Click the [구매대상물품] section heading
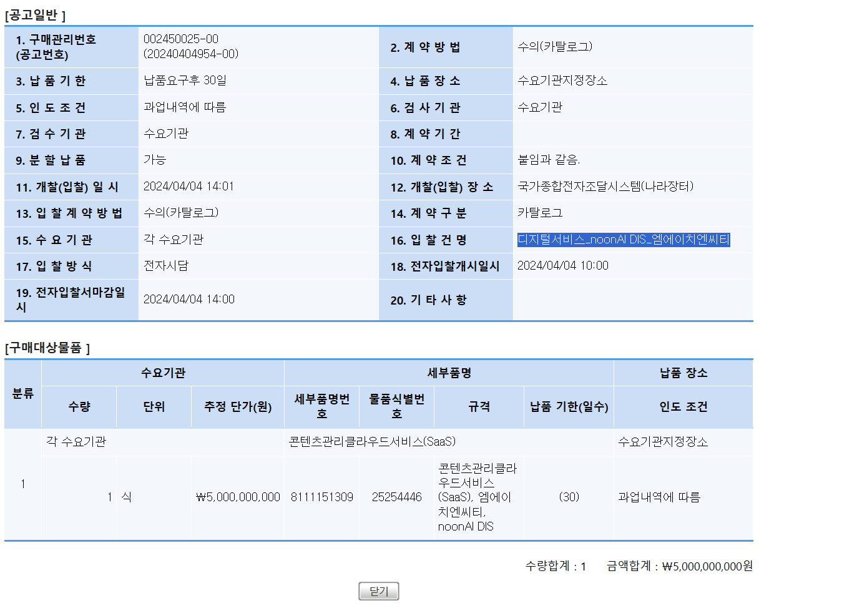 47,348
